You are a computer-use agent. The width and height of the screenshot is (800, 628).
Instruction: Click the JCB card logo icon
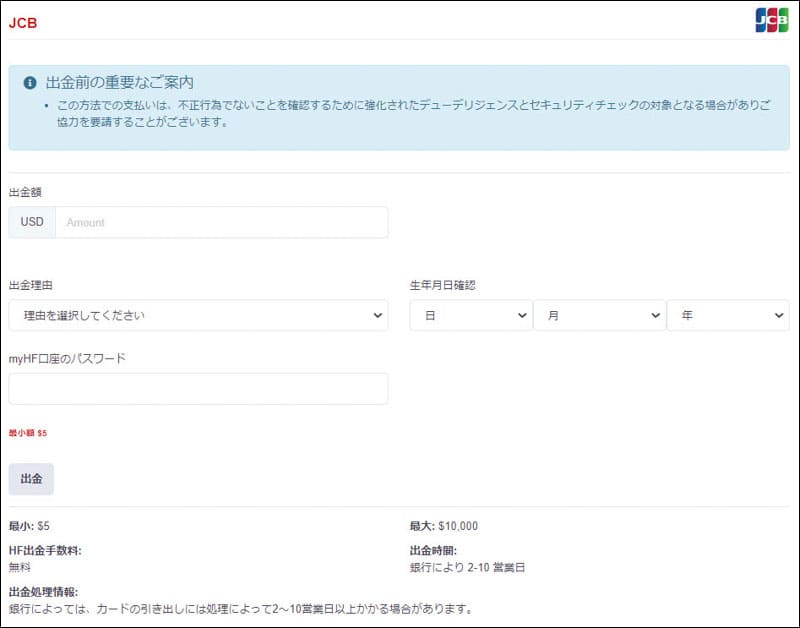771,20
